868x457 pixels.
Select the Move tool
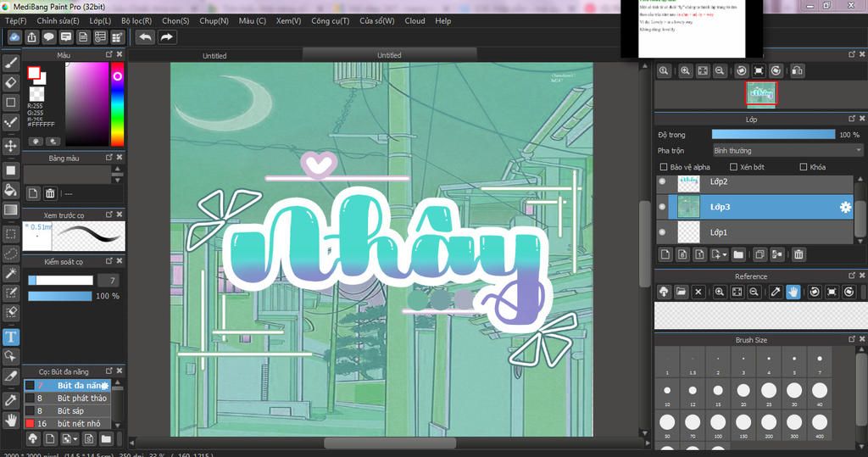(10, 146)
